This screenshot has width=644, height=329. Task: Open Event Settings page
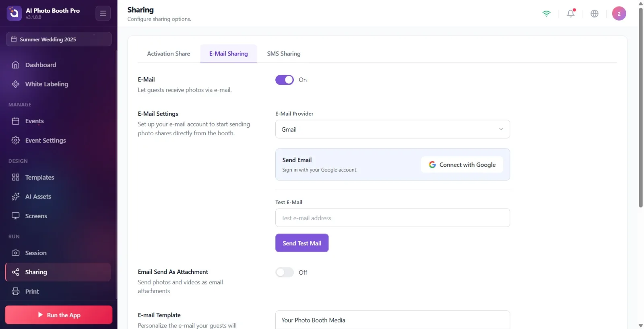58,140
